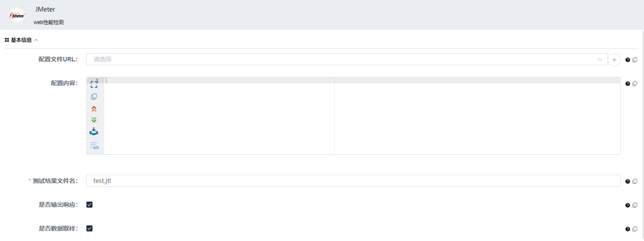Screen dimensions: 644x241
Task: Click the copy icon in the editor sidebar
Action: (x=94, y=97)
